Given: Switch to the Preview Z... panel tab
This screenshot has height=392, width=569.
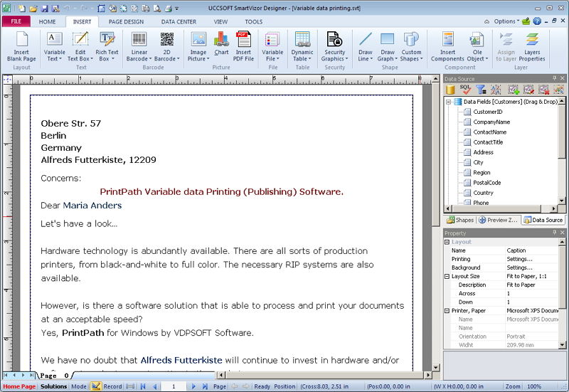Looking at the screenshot, I should (x=499, y=220).
